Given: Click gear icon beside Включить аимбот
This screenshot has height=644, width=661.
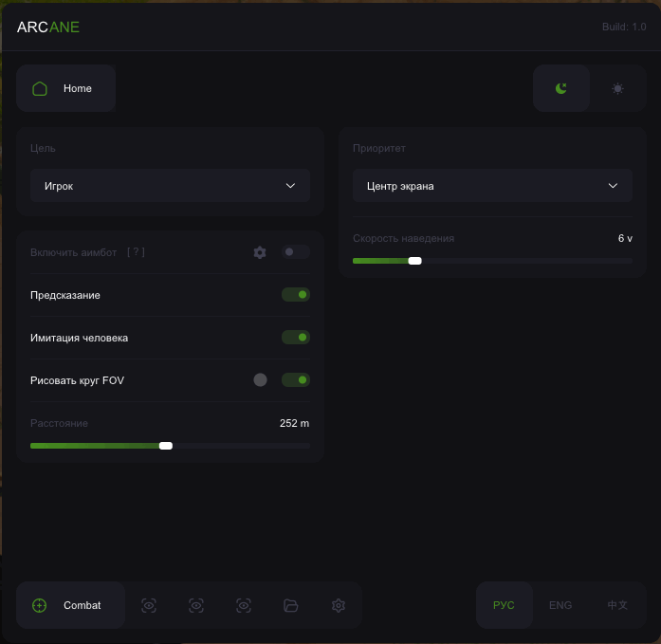Looking at the screenshot, I should point(260,252).
